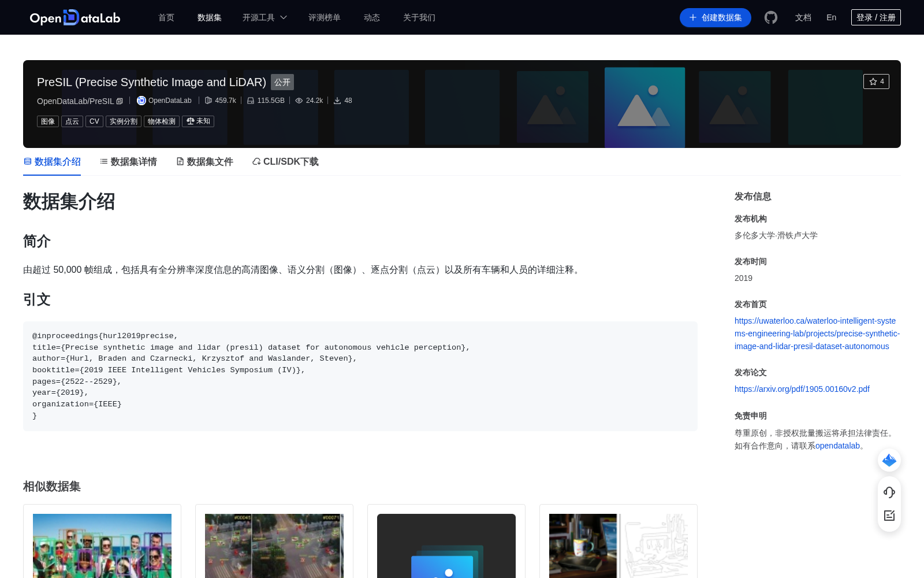Click the plus icon in 创建数据集
This screenshot has height=578, width=924.
[x=693, y=17]
